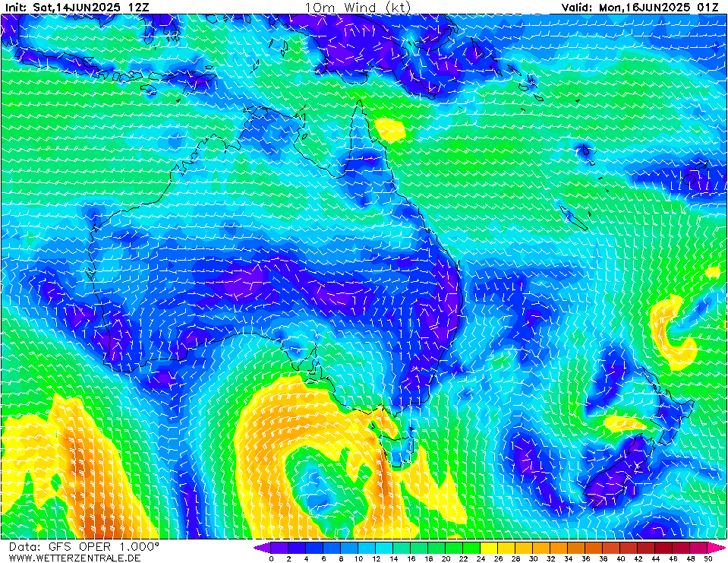Pick the orange swatch between 32 and 34
Screen dimensions: 728x563
pos(559,548)
